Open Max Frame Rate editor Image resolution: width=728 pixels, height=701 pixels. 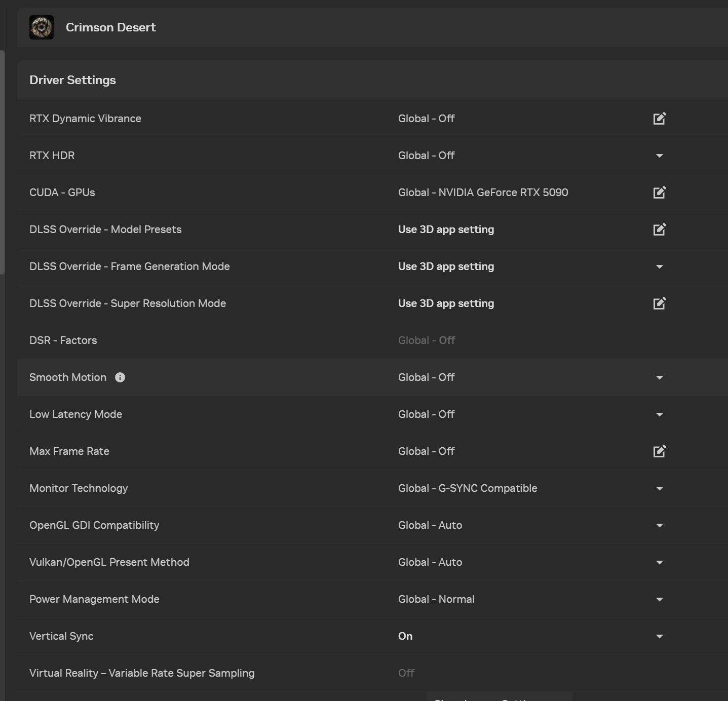tap(659, 451)
